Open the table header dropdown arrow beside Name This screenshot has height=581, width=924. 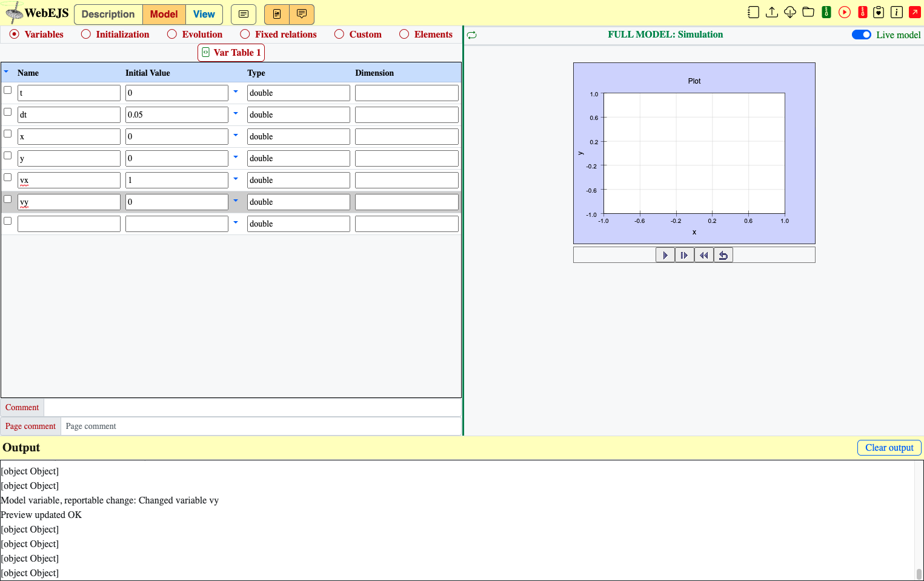click(7, 72)
